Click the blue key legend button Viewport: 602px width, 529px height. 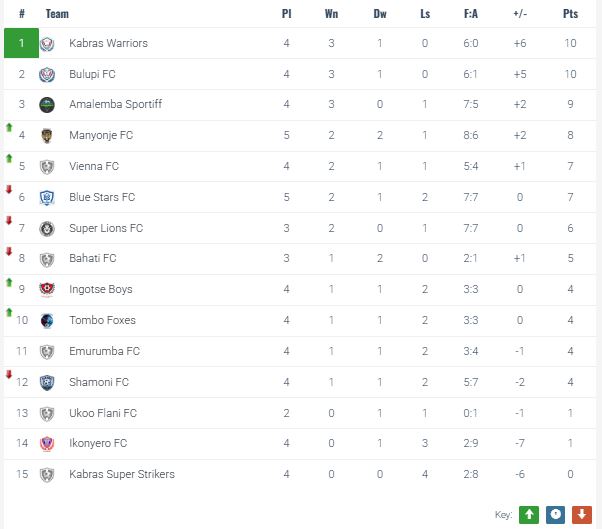pyautogui.click(x=555, y=514)
